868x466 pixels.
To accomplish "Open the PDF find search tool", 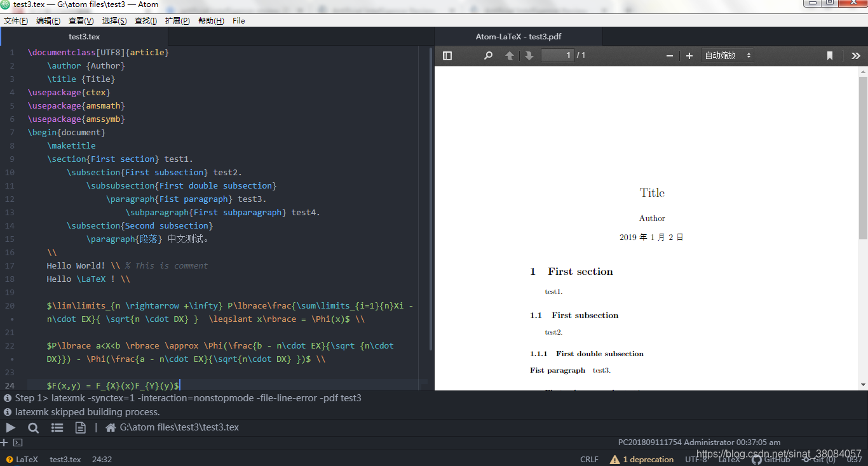I will pyautogui.click(x=488, y=56).
